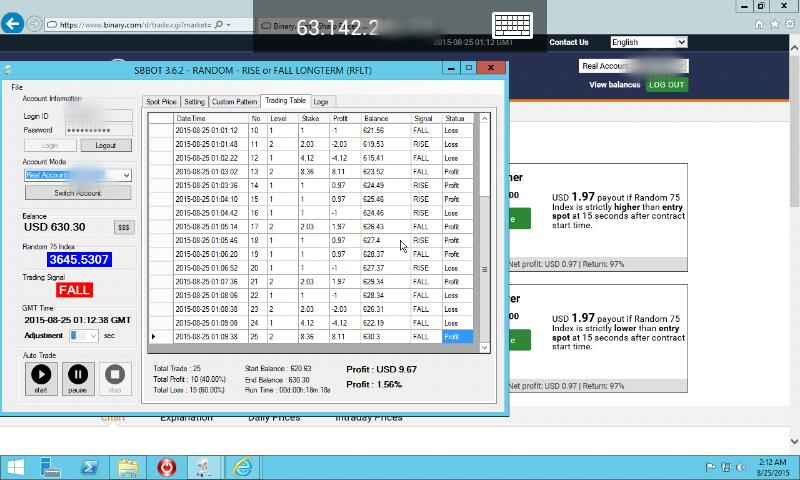
Task: Open the browser home icon
Action: click(x=759, y=24)
